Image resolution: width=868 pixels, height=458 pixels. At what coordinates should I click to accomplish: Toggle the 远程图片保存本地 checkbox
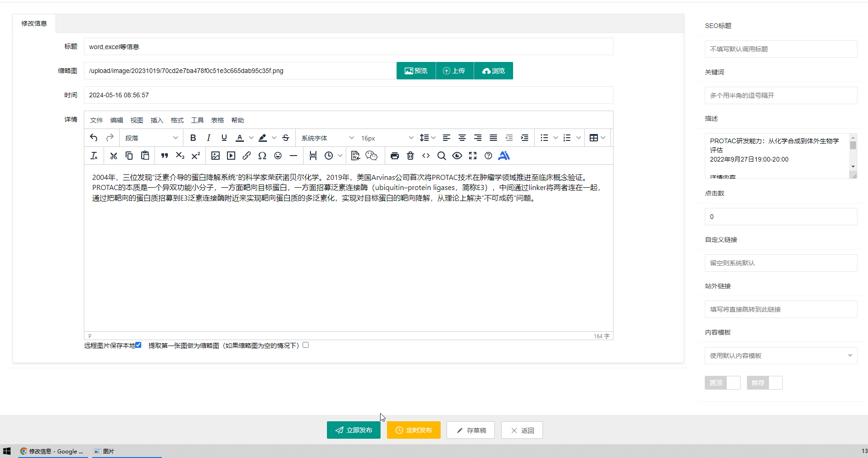click(x=138, y=345)
